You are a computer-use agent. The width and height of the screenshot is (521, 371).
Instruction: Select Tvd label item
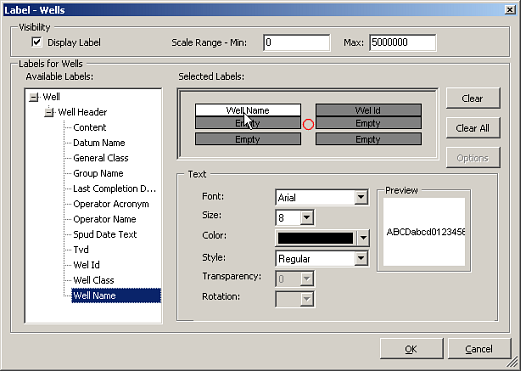click(81, 250)
